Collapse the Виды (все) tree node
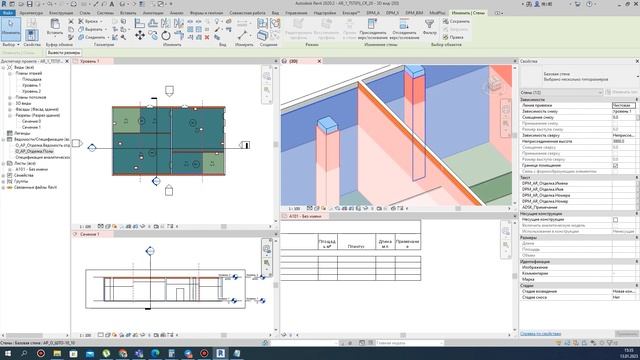This screenshot has height=360, width=640. (4, 67)
